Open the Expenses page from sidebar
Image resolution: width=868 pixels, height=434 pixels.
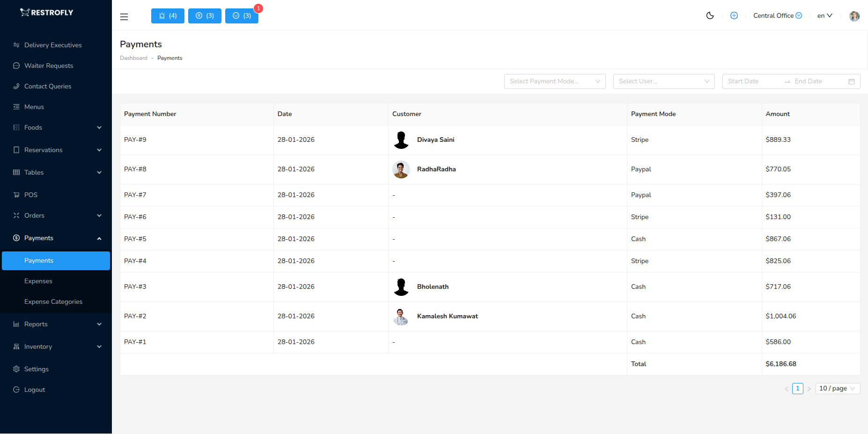click(x=38, y=281)
